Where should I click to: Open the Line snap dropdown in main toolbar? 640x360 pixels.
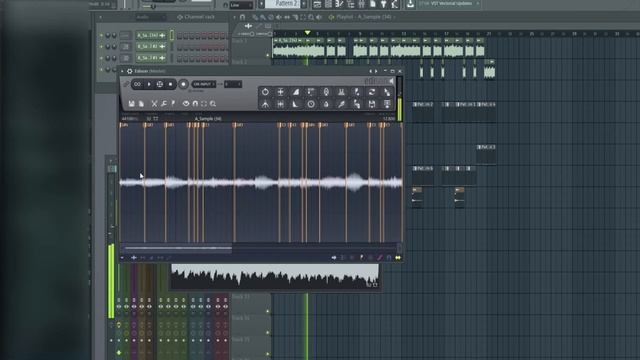coord(241,5)
